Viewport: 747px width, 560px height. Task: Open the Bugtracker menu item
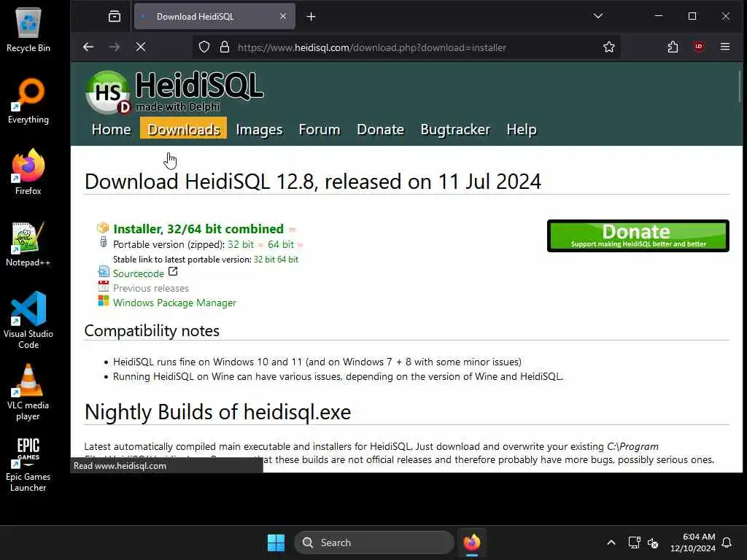pos(455,130)
